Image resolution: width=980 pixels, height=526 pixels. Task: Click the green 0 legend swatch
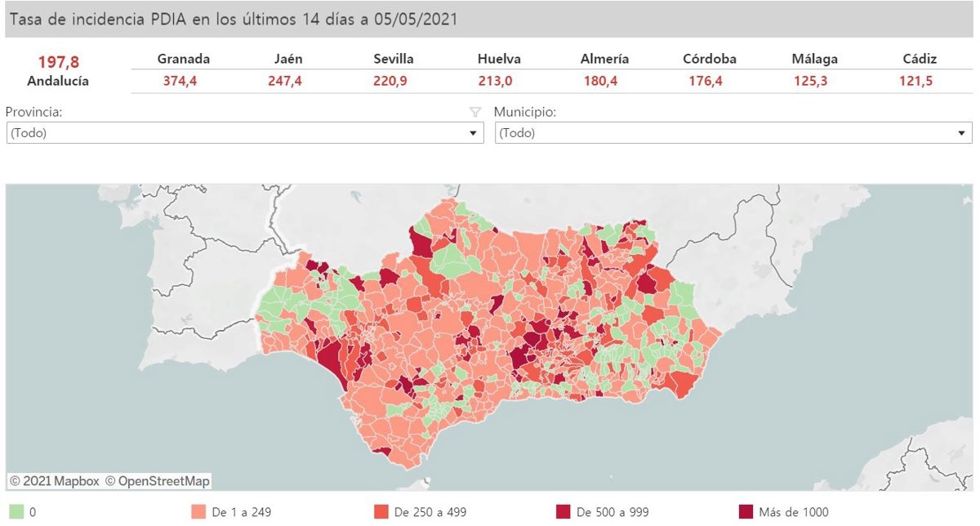16,512
